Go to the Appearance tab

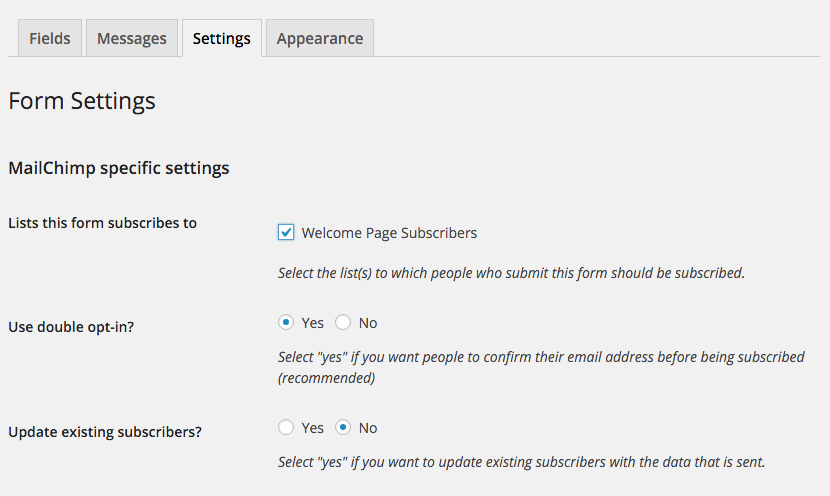pos(320,38)
